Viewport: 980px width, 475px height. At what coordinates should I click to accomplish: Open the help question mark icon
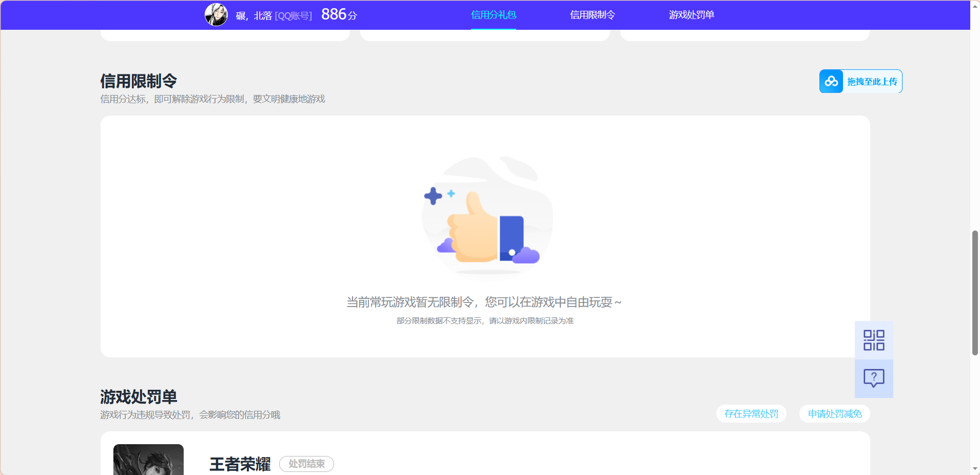pos(873,378)
